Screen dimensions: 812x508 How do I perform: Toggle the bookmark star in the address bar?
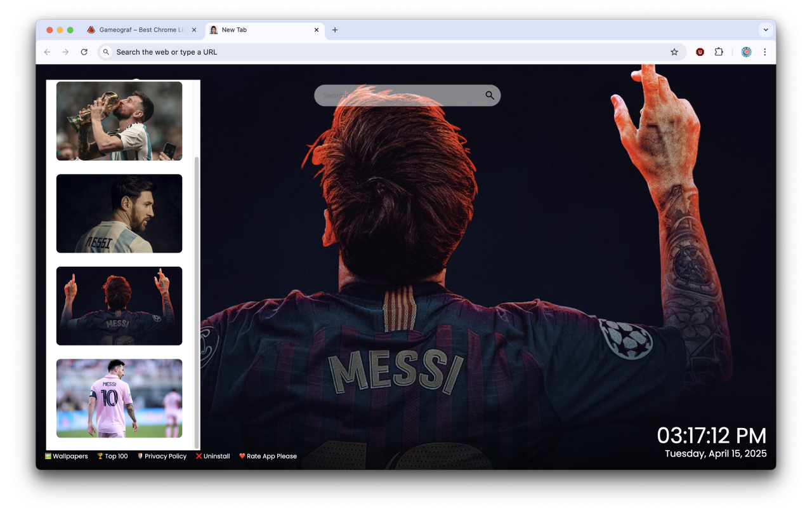674,51
